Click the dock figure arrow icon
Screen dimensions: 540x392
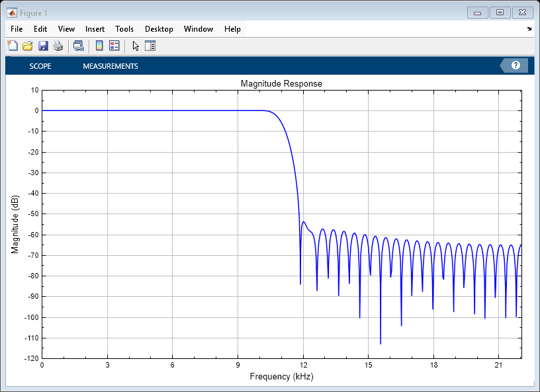529,29
